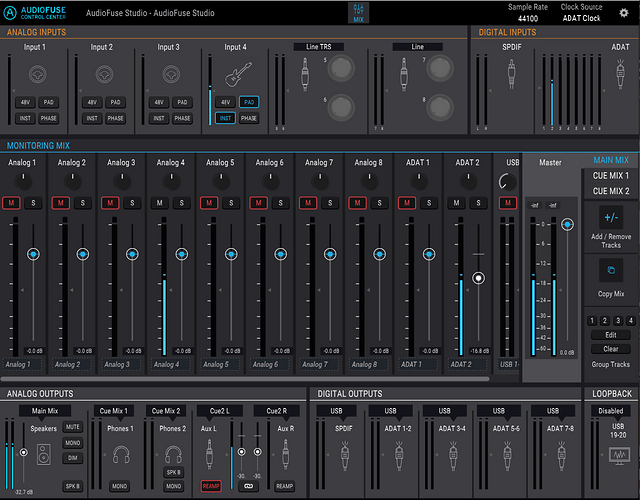The image size is (640, 500).
Task: Click the MONO button under Phones 1
Action: (120, 486)
